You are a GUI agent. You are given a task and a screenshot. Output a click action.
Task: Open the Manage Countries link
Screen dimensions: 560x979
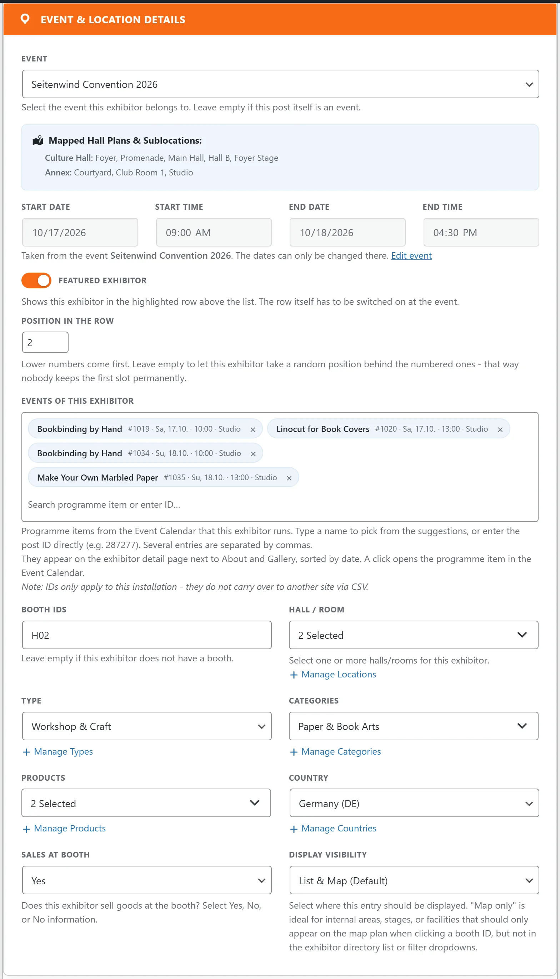(x=339, y=828)
